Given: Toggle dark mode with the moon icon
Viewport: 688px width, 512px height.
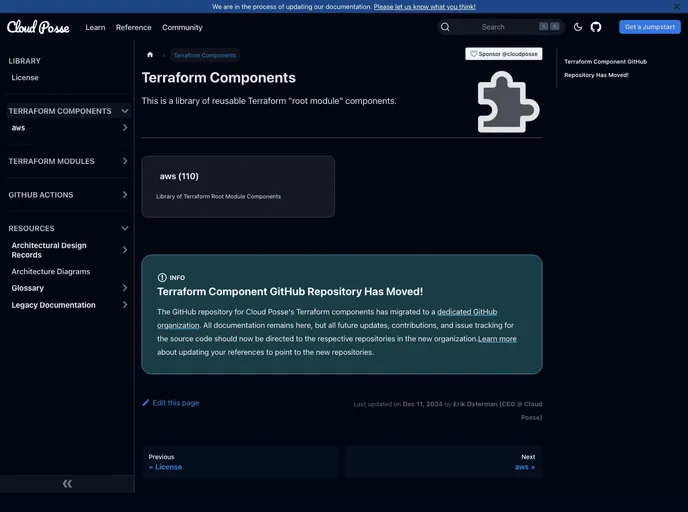Looking at the screenshot, I should click(578, 27).
